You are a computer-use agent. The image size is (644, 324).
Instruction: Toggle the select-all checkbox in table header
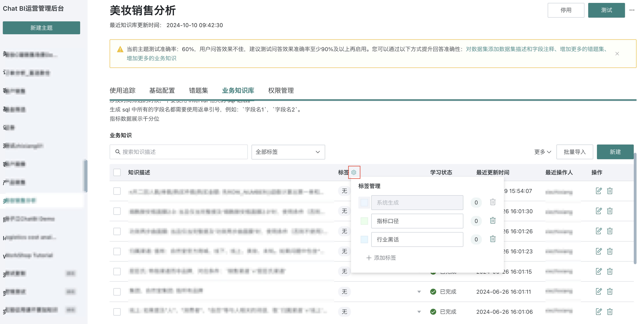click(117, 172)
